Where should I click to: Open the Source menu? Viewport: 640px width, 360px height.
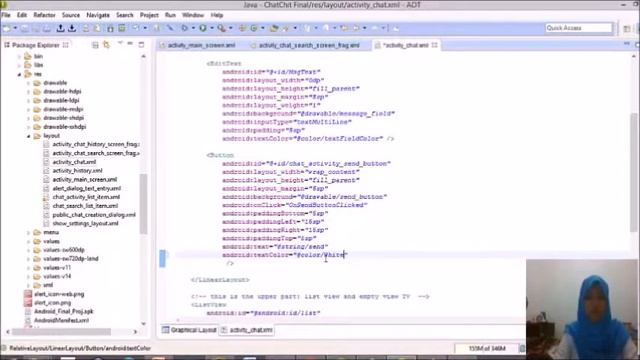point(71,15)
